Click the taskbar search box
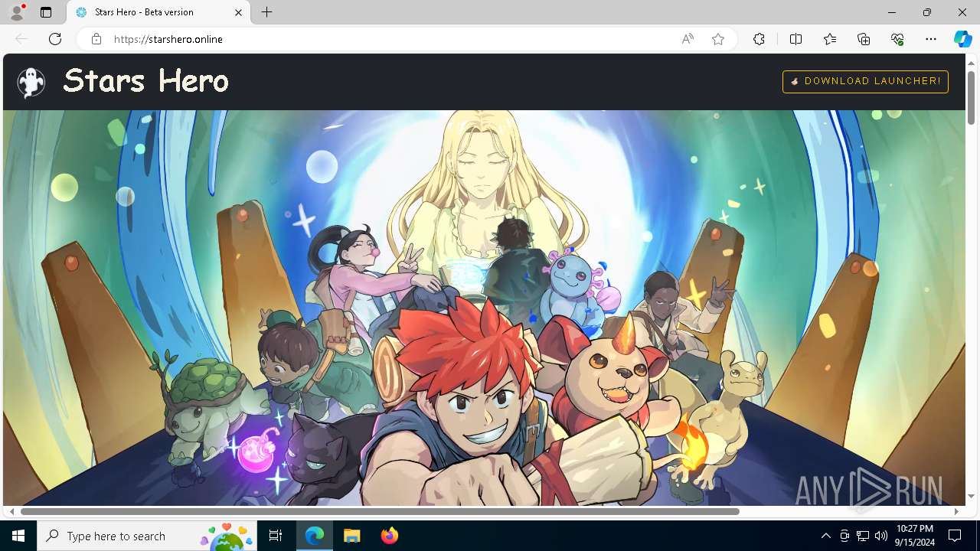This screenshot has width=980, height=551. pyautogui.click(x=147, y=536)
